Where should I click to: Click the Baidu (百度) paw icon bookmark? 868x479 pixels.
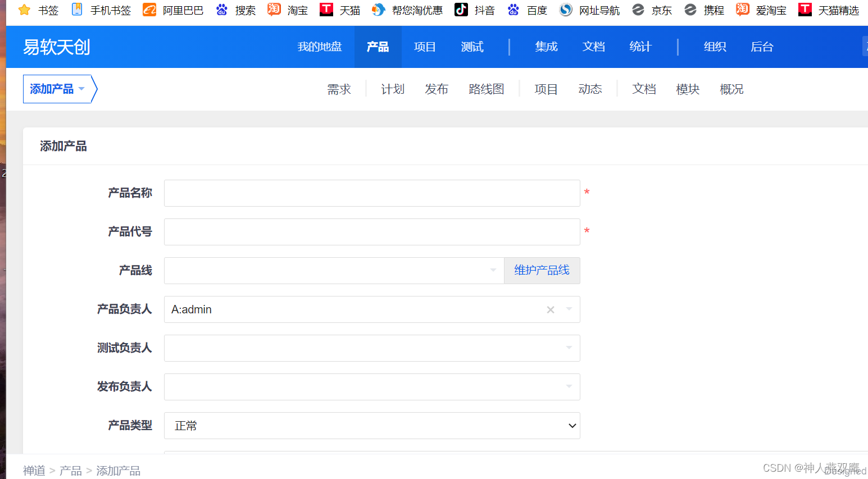click(x=513, y=10)
